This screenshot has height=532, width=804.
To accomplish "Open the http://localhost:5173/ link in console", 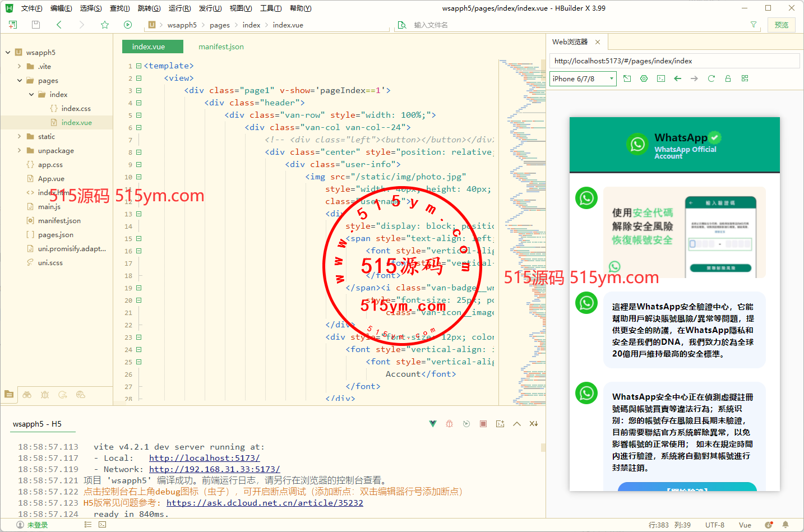I will pos(204,458).
